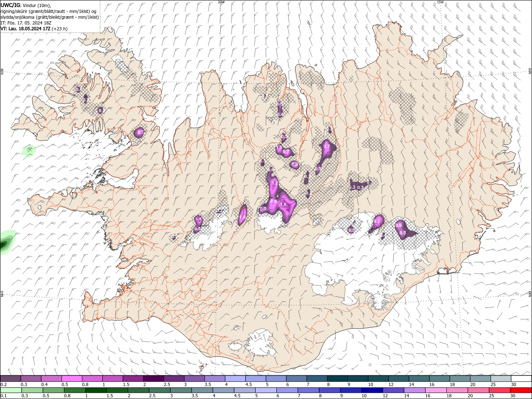
Task: Click the 0.4–0.5 swatch in upper purple scale
Action: pos(52,379)
